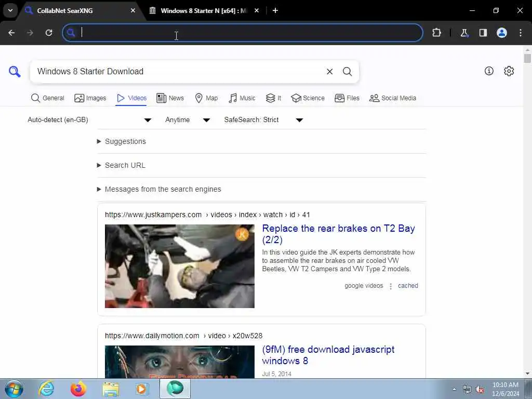Open the dailymotion.com result URL
Image resolution: width=532 pixels, height=399 pixels.
(x=183, y=336)
